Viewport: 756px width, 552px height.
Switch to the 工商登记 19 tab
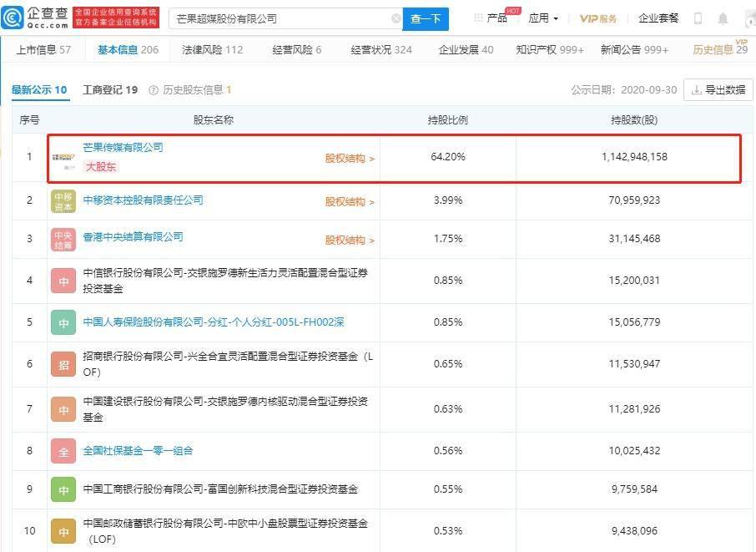point(110,89)
